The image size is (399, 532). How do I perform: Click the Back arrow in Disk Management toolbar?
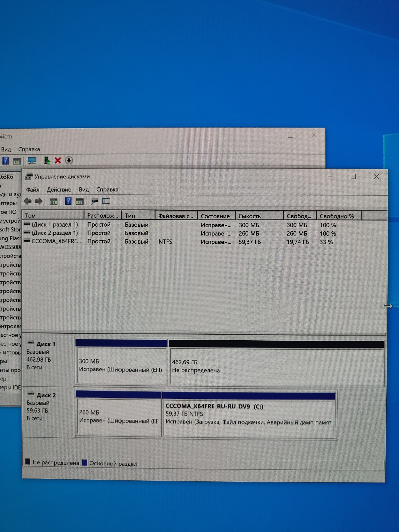point(28,201)
